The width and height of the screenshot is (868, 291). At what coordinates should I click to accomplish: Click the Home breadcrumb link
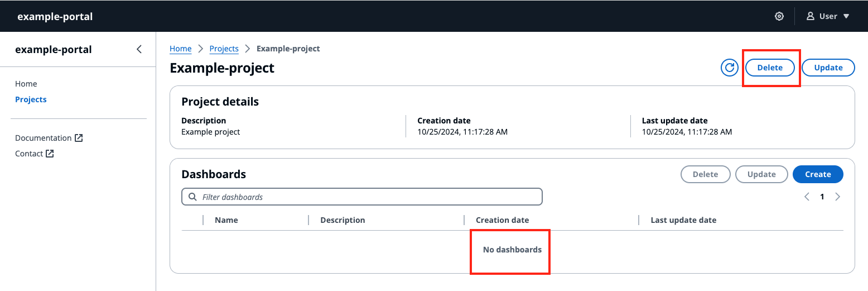(x=180, y=49)
